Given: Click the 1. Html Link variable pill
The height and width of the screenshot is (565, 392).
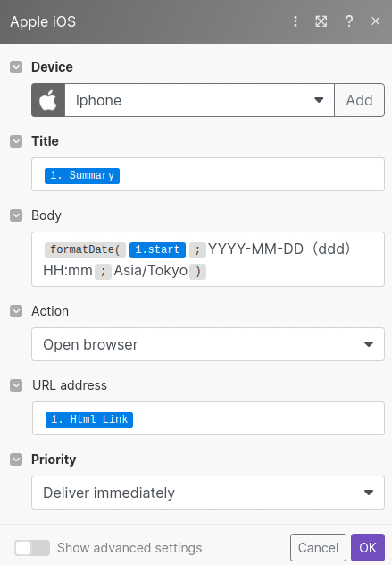Looking at the screenshot, I should [89, 420].
